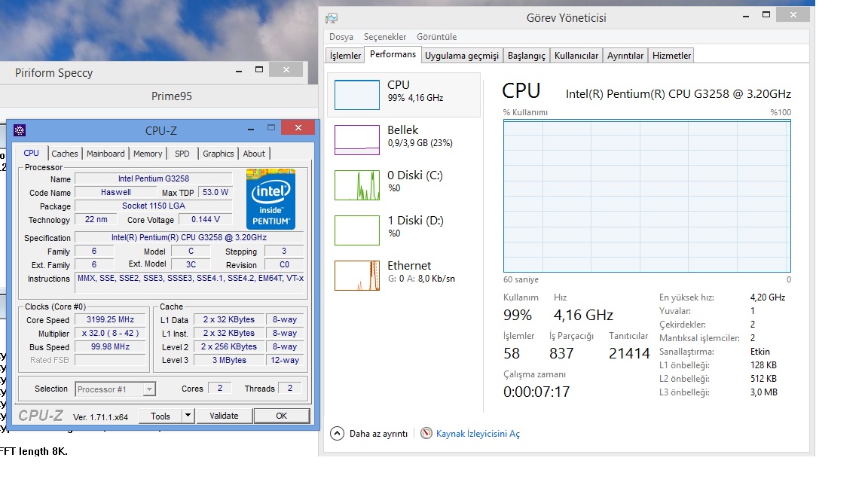Screen dimensions: 868x488
Task: Minimize the Görev Yöneticisi window
Action: [746, 16]
